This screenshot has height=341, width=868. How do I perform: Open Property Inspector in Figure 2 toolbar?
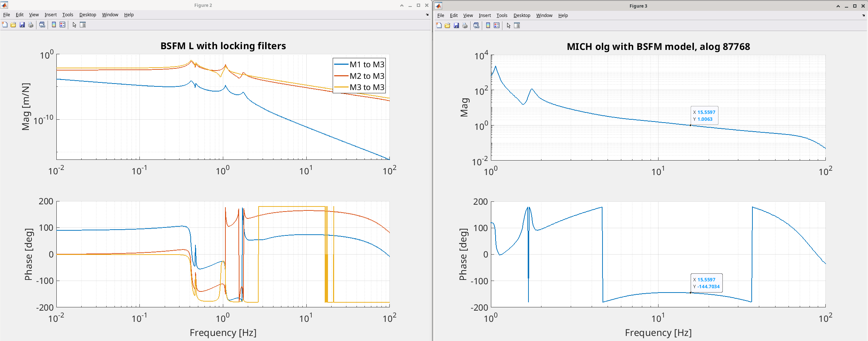coord(83,25)
